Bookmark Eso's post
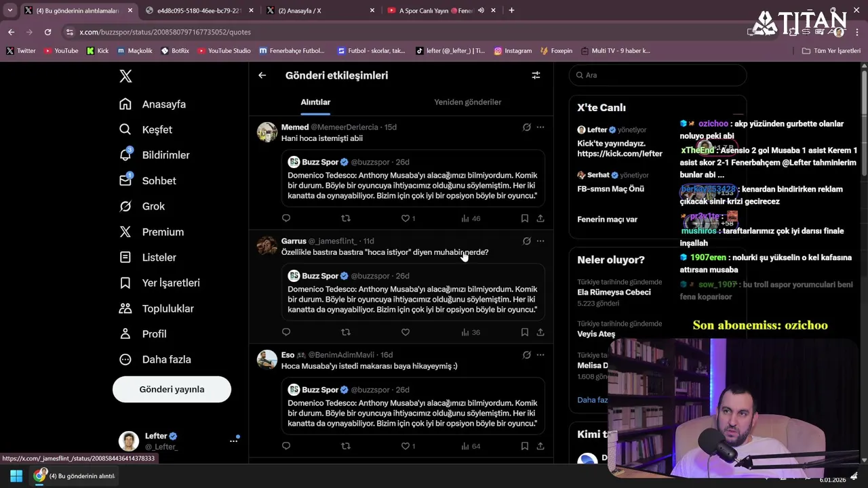Viewport: 868px width, 488px height. tap(525, 446)
